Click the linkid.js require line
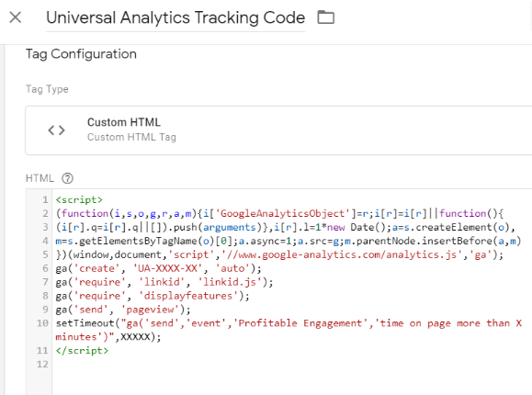This screenshot has width=532, height=395. point(164,282)
